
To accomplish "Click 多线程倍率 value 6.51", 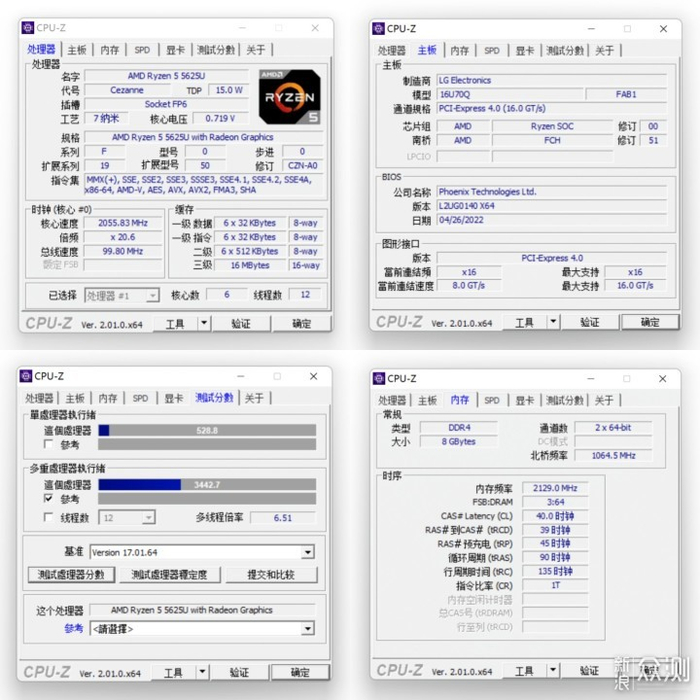I will tap(283, 517).
